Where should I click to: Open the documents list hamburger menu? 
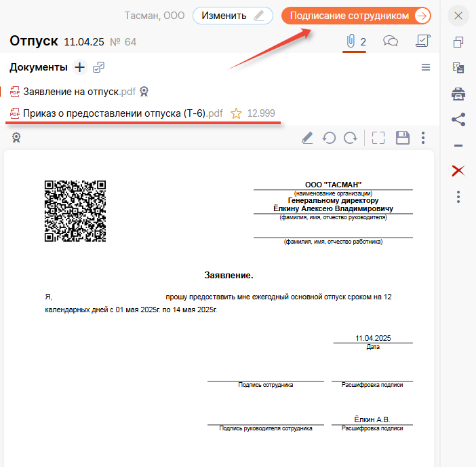426,67
